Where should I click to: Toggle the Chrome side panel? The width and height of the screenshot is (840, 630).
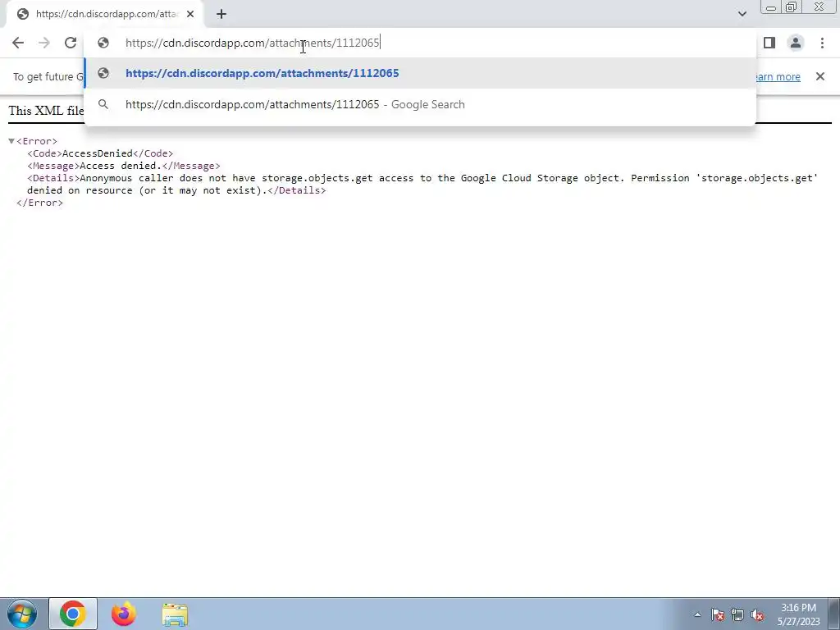769,43
